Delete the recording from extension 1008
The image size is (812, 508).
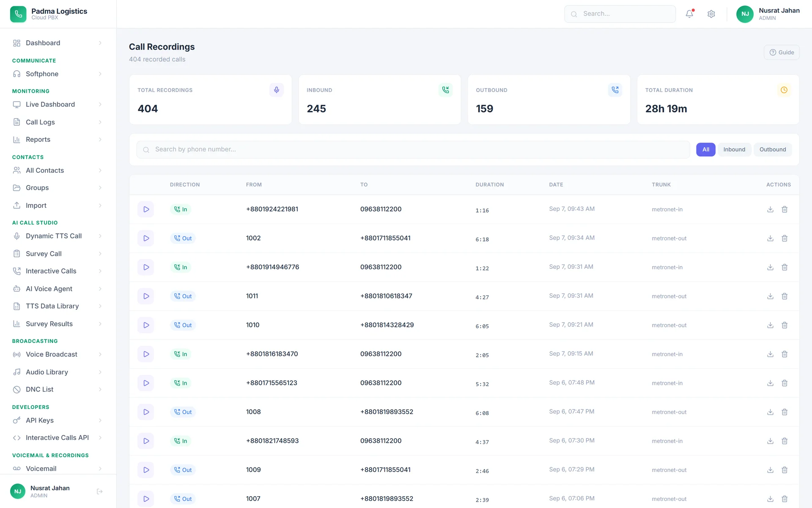pyautogui.click(x=785, y=412)
